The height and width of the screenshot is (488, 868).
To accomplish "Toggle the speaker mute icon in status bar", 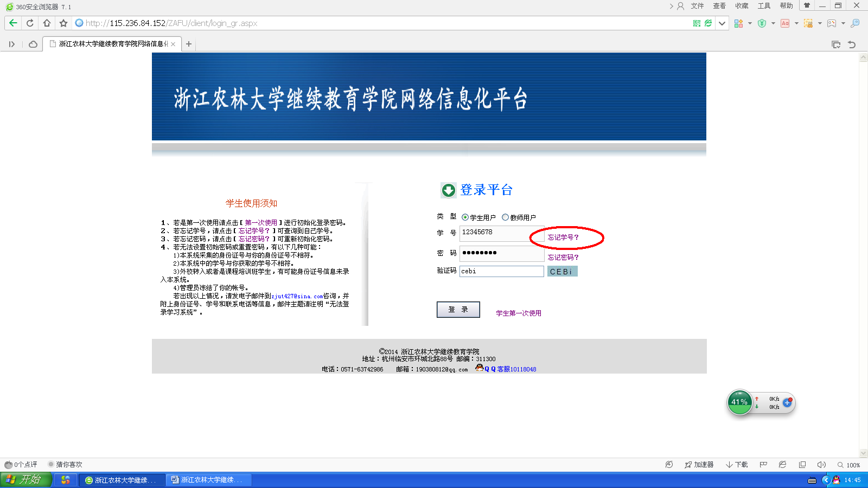I will (x=821, y=465).
